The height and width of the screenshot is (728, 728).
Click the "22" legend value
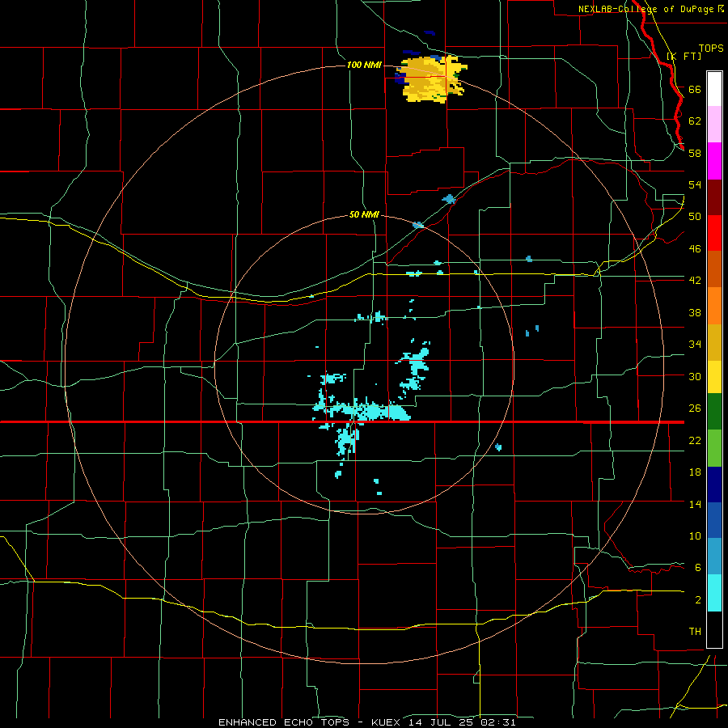(695, 440)
